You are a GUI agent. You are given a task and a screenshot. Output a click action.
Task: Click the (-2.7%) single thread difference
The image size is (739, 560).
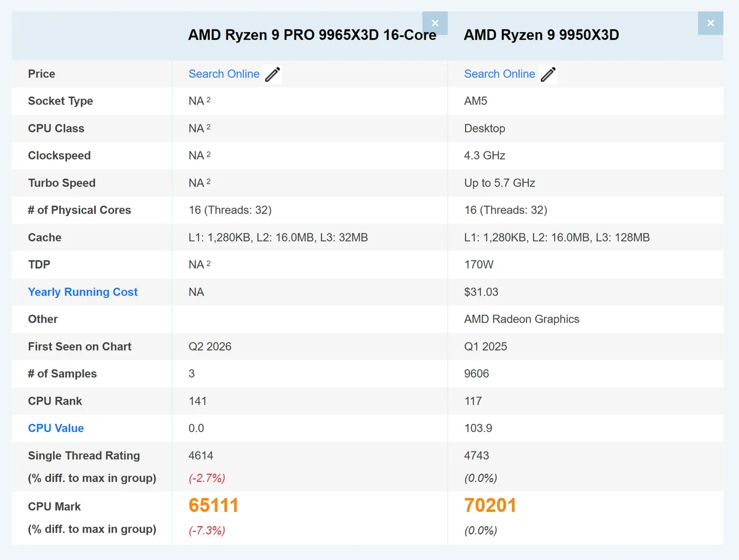[207, 478]
